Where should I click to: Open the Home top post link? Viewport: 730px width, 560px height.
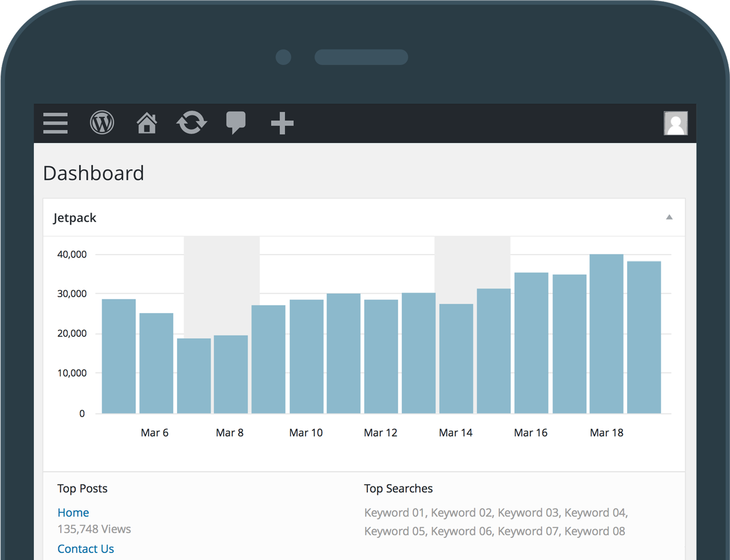tap(73, 512)
